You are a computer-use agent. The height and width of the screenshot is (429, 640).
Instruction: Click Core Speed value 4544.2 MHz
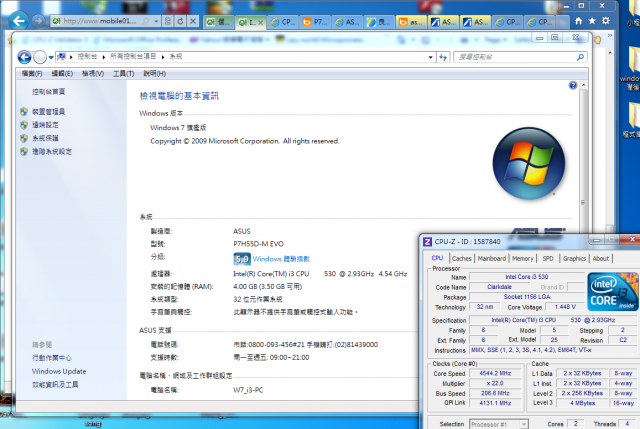(x=495, y=373)
